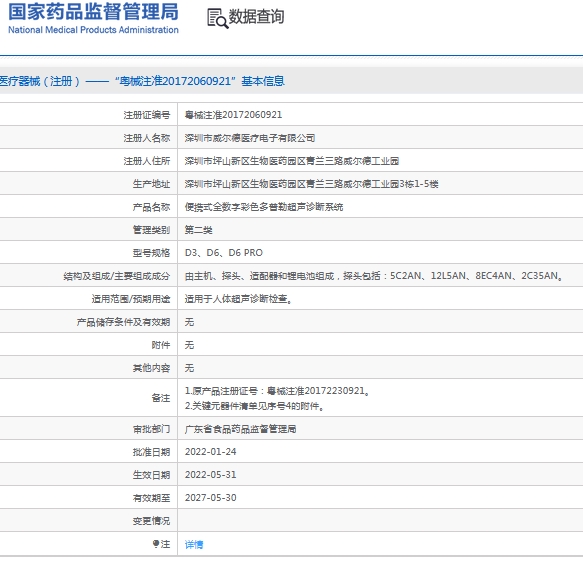The width and height of the screenshot is (583, 564).
Task: Click the 注册证编号 row label
Action: click(147, 115)
